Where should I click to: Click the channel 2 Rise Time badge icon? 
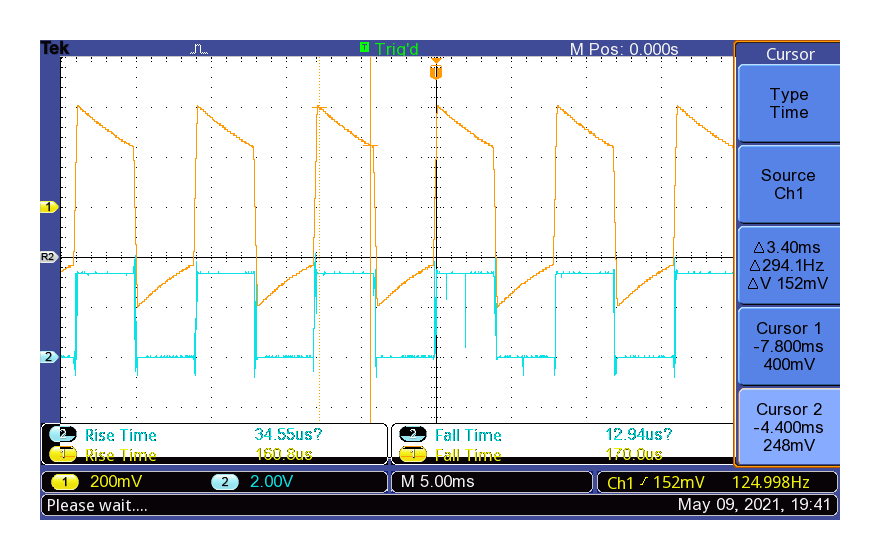pos(62,435)
